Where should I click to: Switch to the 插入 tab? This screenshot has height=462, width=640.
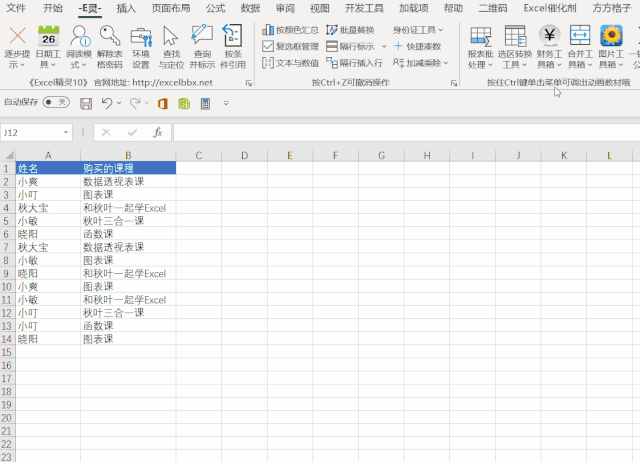126,8
